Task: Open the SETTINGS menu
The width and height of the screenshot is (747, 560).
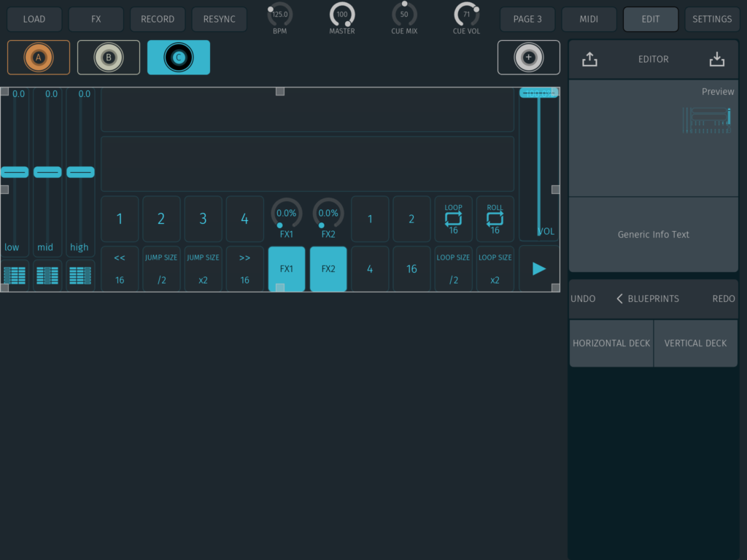Action: click(712, 19)
